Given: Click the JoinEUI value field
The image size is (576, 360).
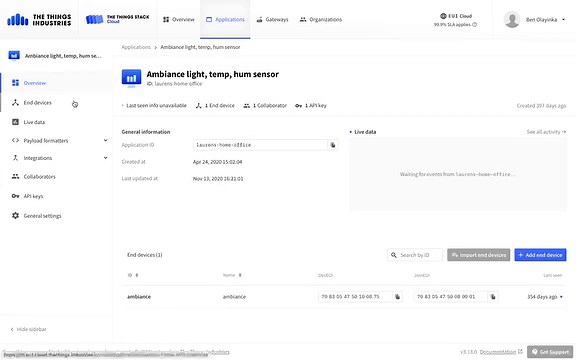Looking at the screenshot, I should tap(451, 296).
